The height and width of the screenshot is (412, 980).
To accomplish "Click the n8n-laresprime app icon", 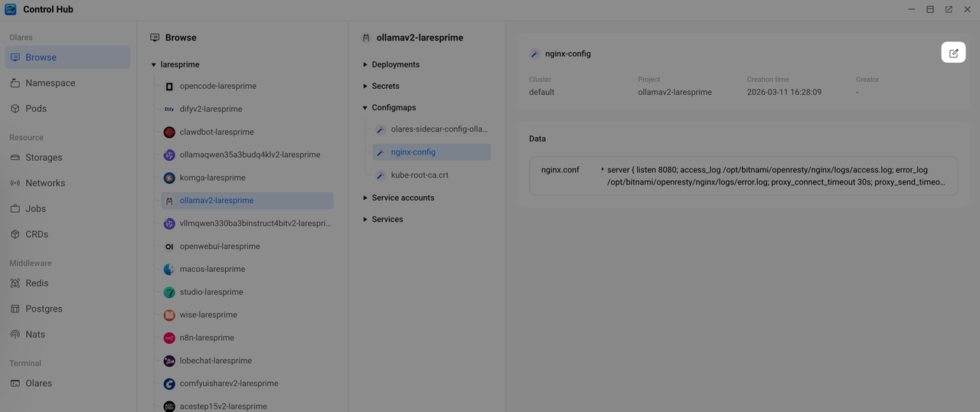I will pyautogui.click(x=169, y=338).
